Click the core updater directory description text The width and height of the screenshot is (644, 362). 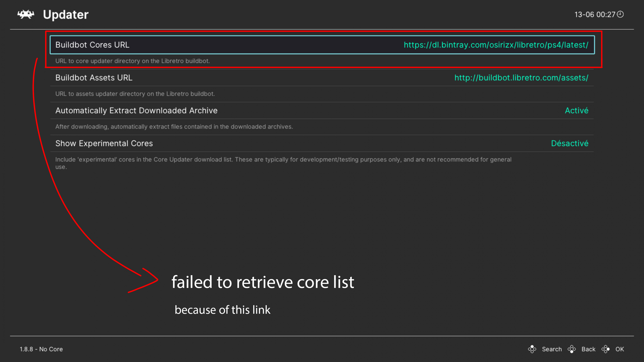click(x=132, y=61)
